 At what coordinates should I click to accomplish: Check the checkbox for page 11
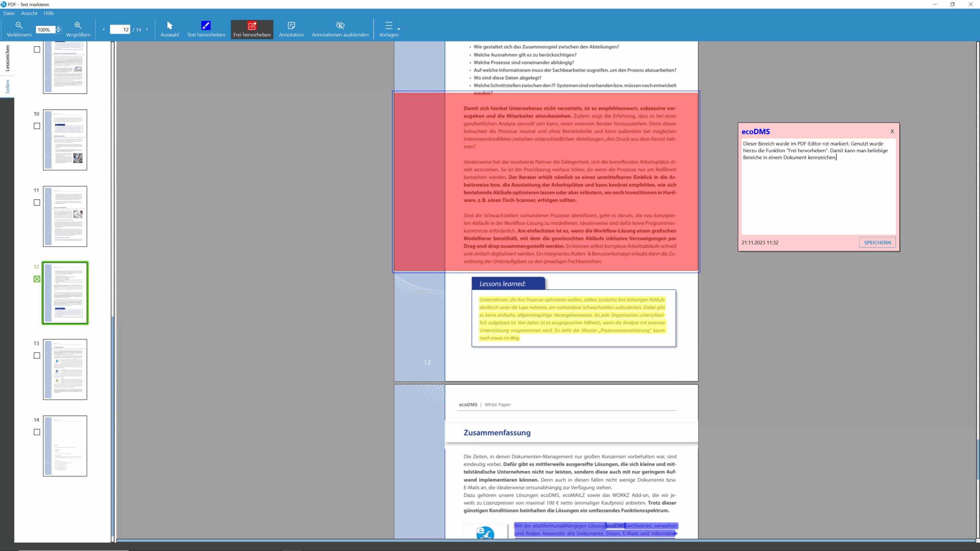click(x=37, y=203)
